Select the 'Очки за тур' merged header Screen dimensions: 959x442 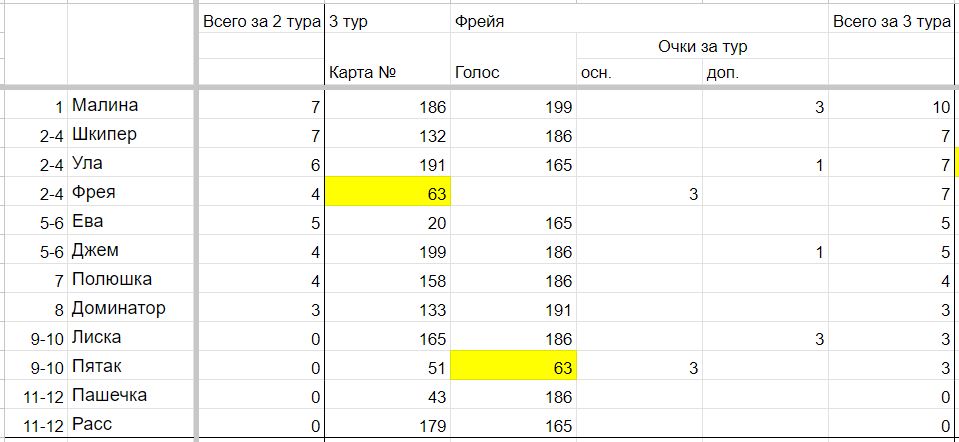[x=702, y=46]
